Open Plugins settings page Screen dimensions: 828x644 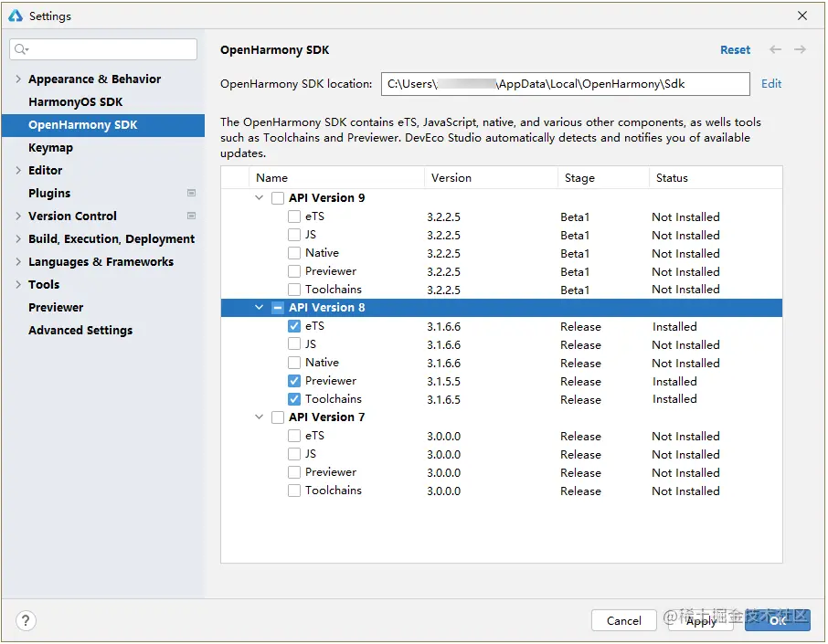coord(49,194)
